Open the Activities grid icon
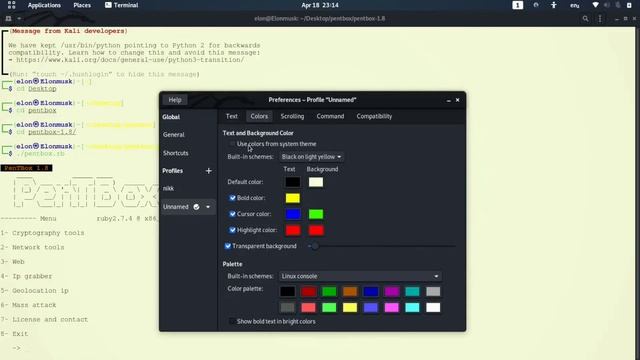The width and height of the screenshot is (640, 360). click(11, 5)
